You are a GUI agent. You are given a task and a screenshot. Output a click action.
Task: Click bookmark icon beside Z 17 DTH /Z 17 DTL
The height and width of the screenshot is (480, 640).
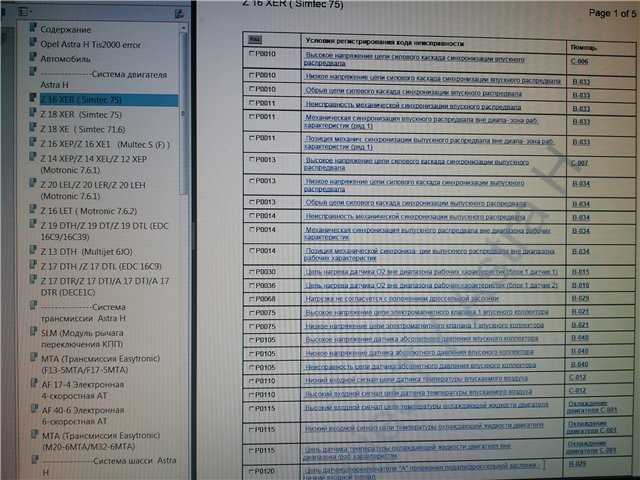[33, 264]
